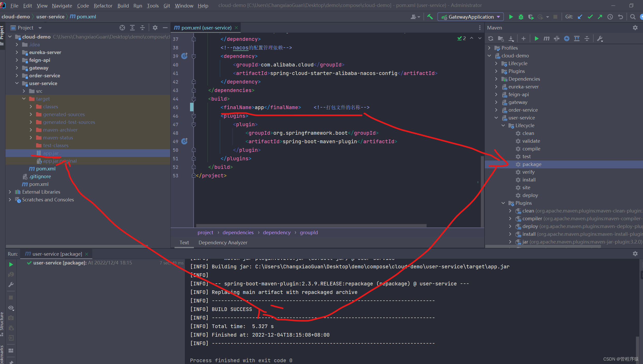Open the Git menu
The width and height of the screenshot is (643, 364).
click(x=167, y=5)
